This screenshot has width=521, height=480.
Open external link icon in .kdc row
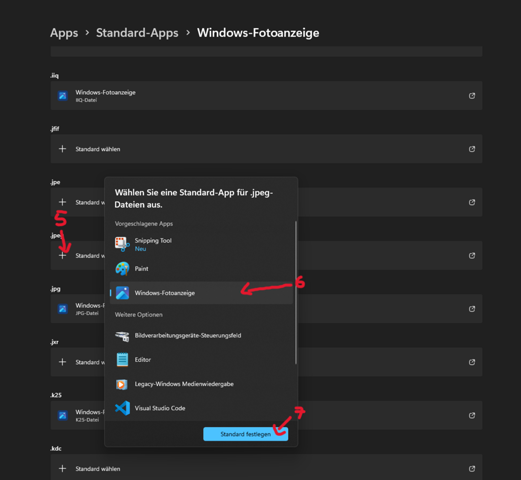click(472, 469)
